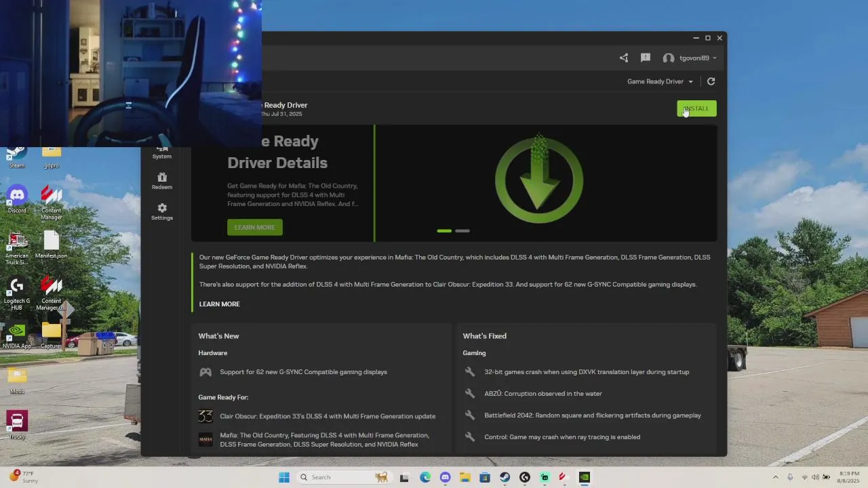
Task: Show hidden system tray icons chevron
Action: [776, 477]
